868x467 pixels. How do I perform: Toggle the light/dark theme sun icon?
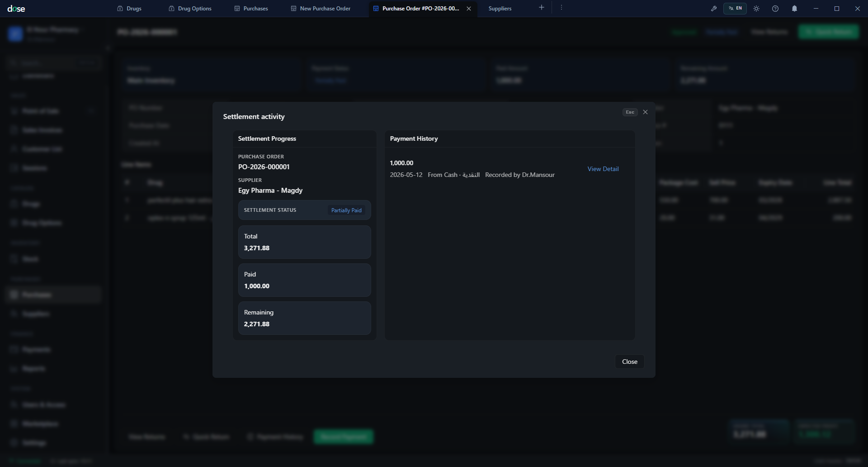(x=756, y=9)
